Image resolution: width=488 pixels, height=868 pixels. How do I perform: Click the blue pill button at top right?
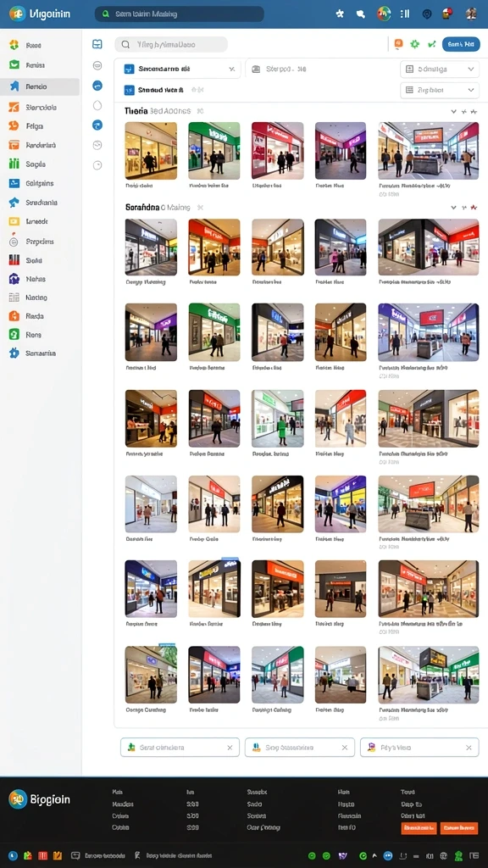pos(461,44)
